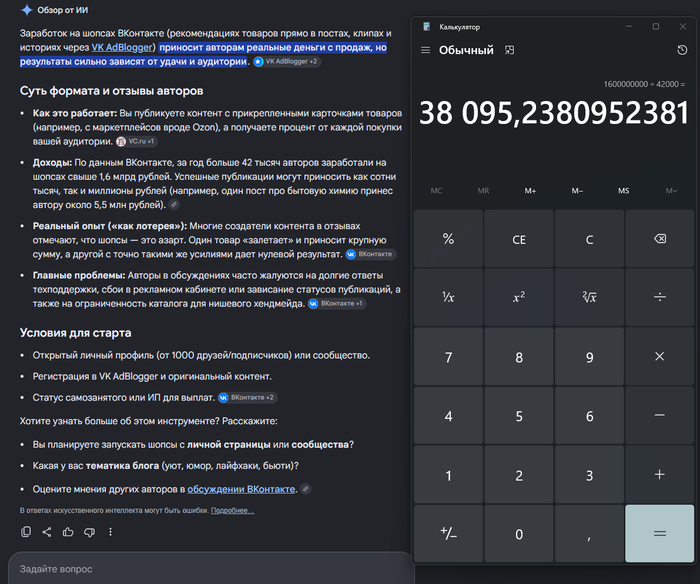Click the plus operator key
Image resolution: width=700 pixels, height=584 pixels.
tap(659, 474)
